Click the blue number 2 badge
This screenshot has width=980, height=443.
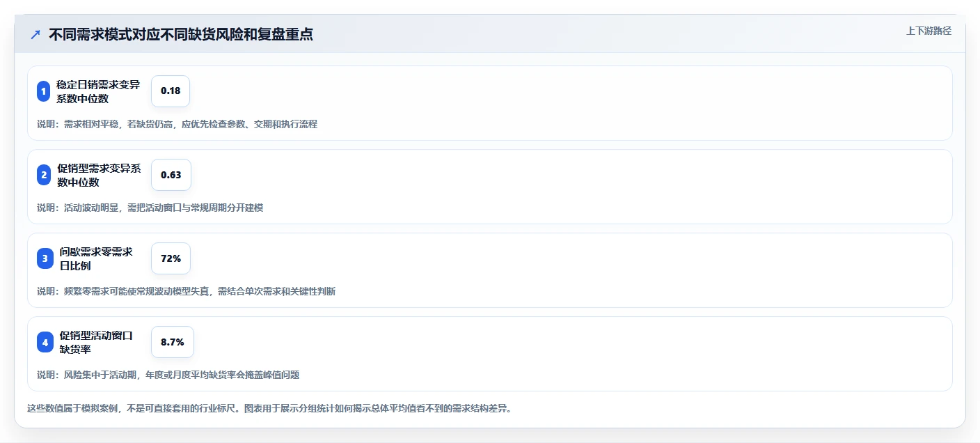click(43, 175)
